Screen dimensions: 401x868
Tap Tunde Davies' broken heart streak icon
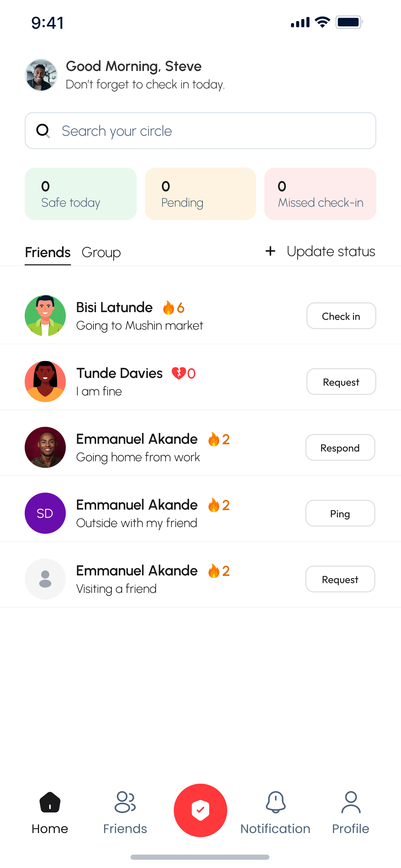(179, 373)
